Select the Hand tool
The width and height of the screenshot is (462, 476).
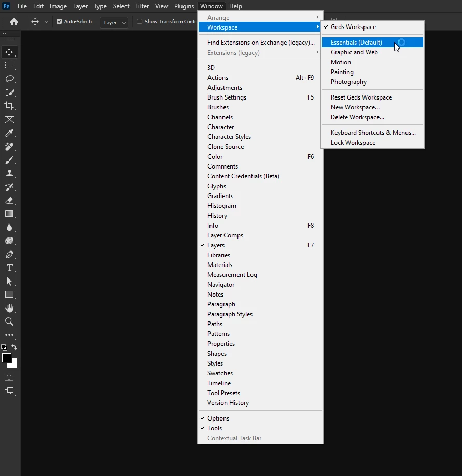pos(9,309)
